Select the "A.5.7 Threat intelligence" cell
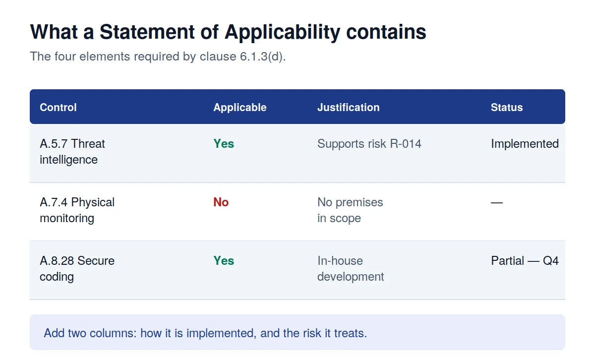 [x=72, y=152]
